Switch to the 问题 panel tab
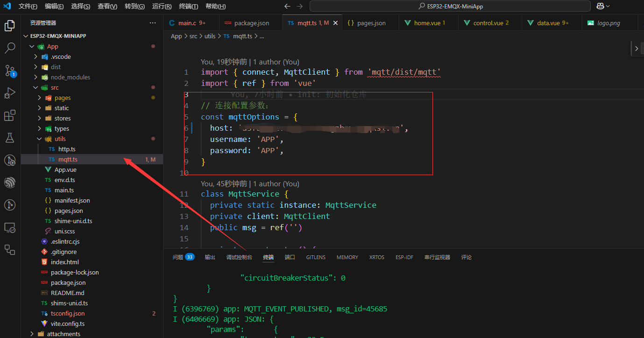Screen dimensions: 644x338 (x=178, y=257)
